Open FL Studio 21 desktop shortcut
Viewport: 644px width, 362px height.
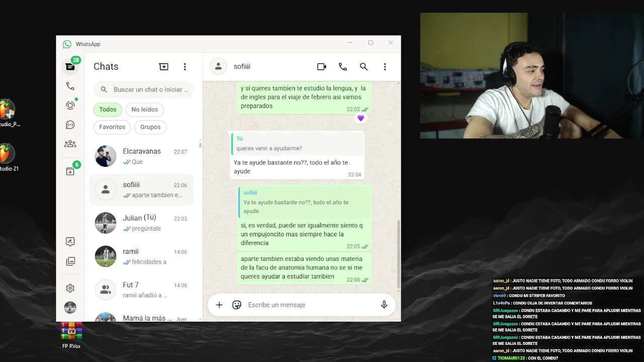click(8, 157)
